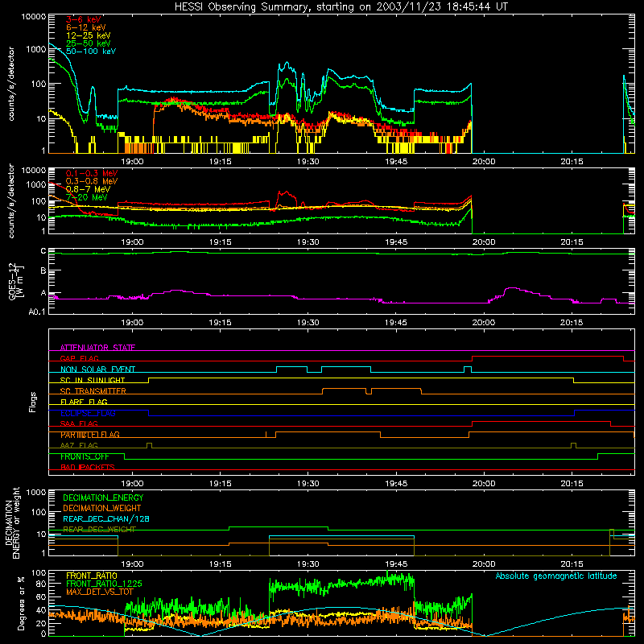Click the HESSI Observing Summary title text

(x=341, y=7)
